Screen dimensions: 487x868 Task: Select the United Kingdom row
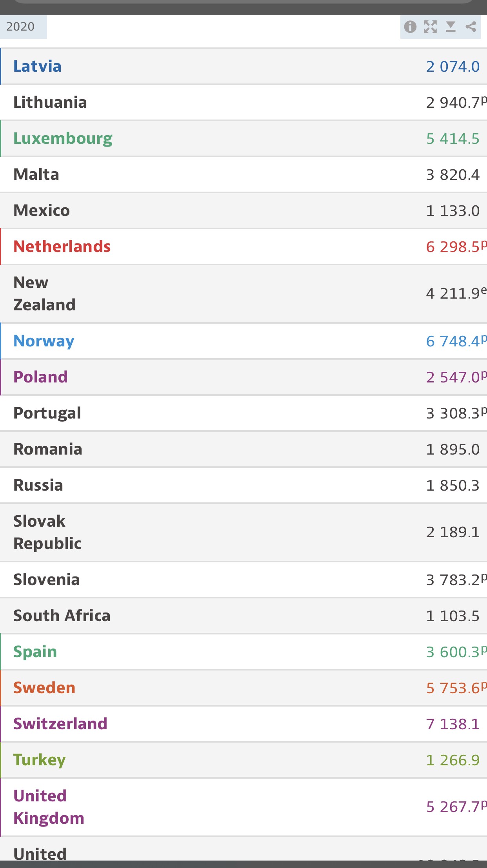243,807
